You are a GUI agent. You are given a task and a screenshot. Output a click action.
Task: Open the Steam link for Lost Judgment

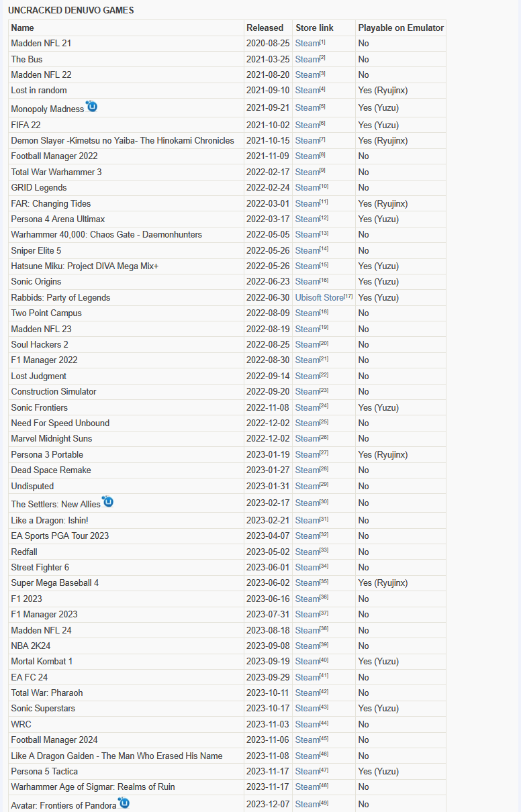tap(307, 376)
